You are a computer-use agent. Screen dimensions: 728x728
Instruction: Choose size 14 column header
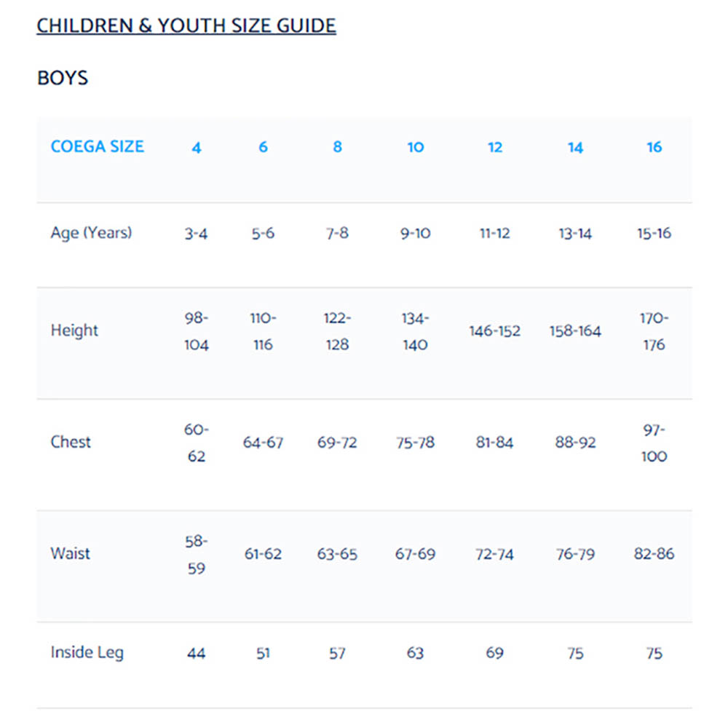tap(575, 148)
